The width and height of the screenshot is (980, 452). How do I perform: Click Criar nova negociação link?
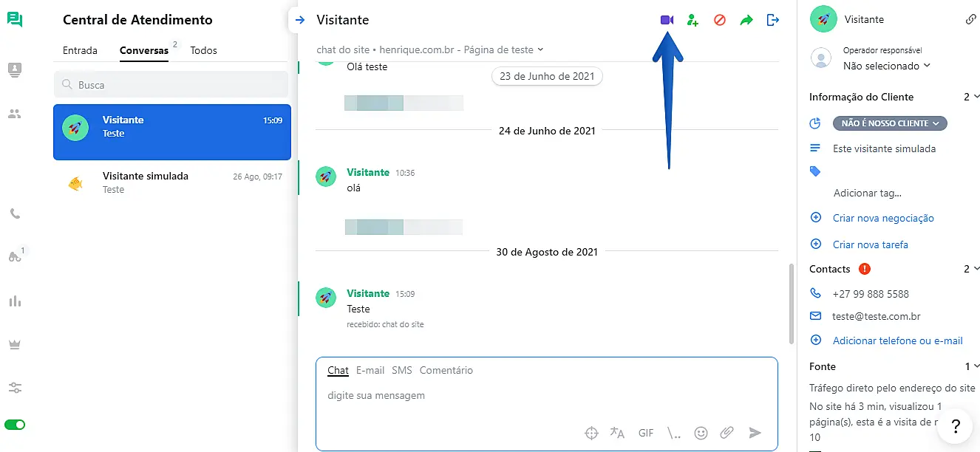[x=883, y=218]
